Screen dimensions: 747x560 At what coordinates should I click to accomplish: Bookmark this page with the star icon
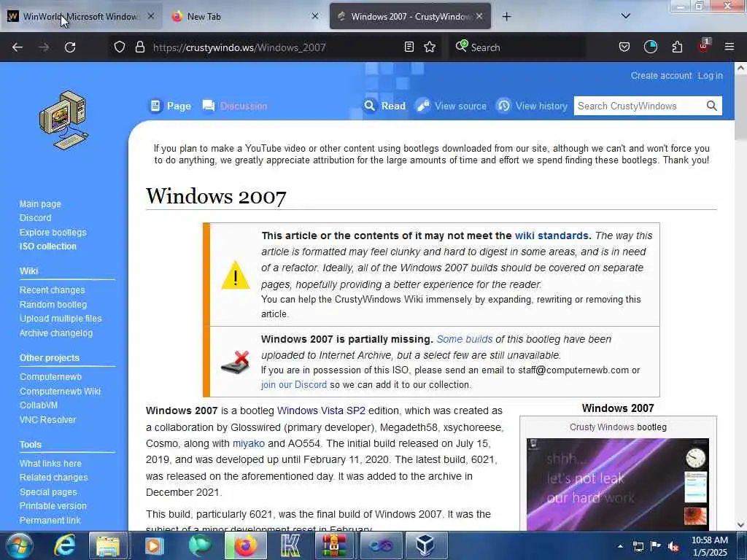[x=430, y=47]
